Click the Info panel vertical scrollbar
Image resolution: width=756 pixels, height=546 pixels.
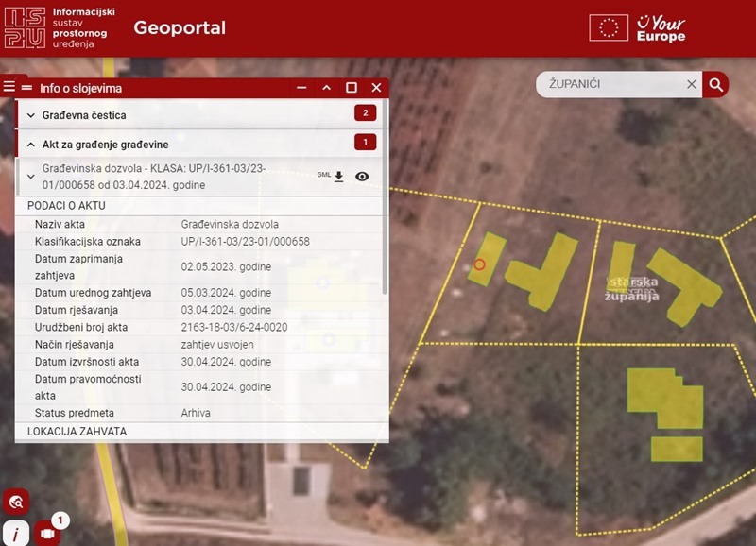click(384, 246)
